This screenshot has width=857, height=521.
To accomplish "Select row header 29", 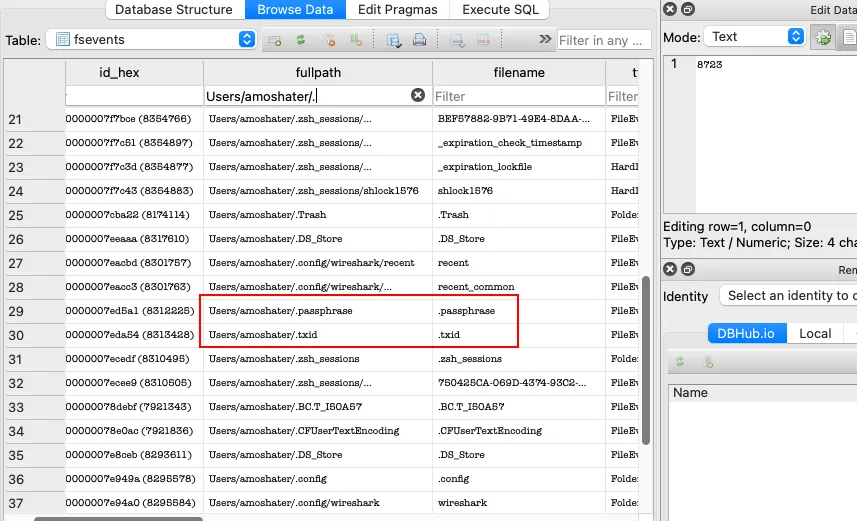I will pos(34,311).
